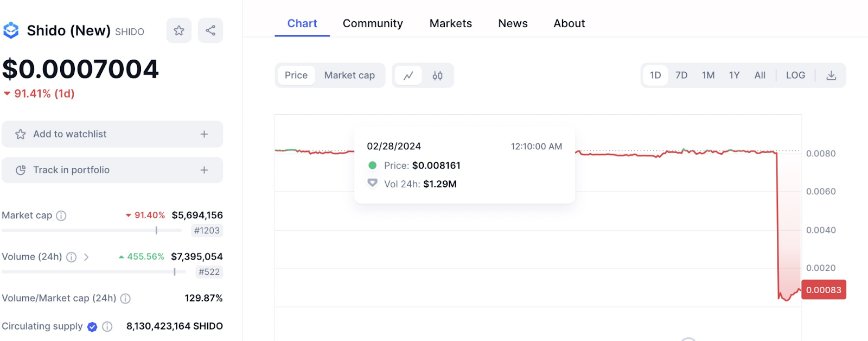Click tooltip date 02/28/2024
This screenshot has height=341, width=868.
click(394, 147)
